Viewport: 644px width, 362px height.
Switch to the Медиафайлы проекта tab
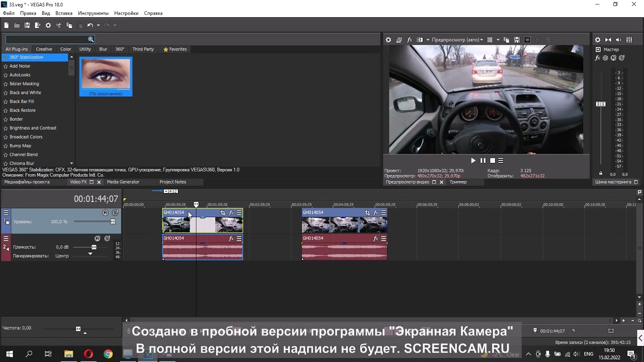27,182
